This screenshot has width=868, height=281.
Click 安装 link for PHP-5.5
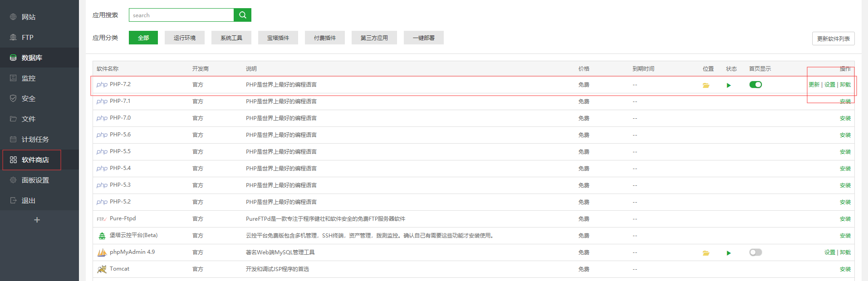[845, 152]
